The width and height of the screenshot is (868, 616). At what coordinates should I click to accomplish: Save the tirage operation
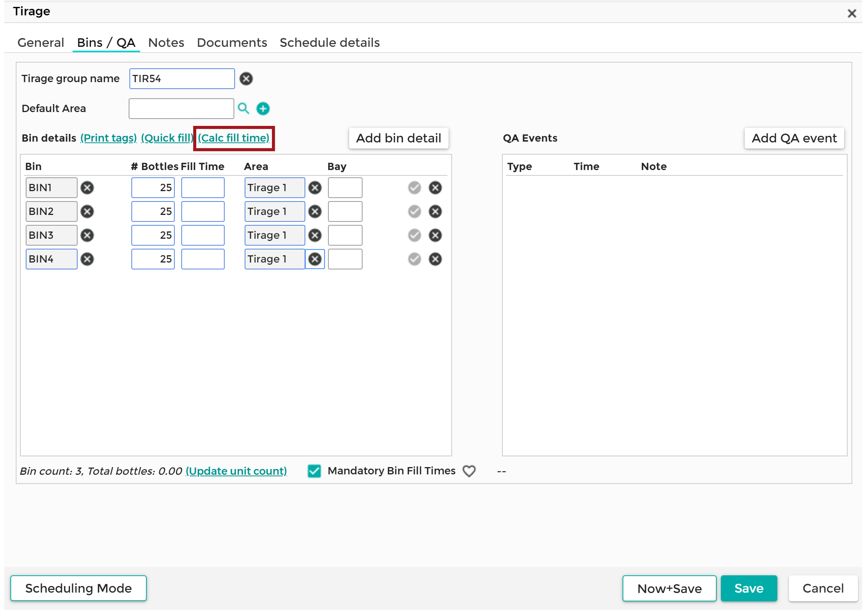point(749,588)
